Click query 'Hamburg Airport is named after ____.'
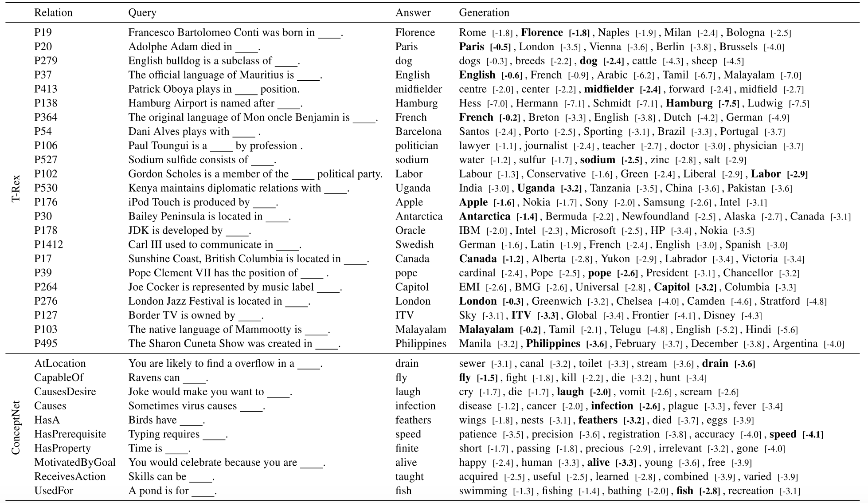This screenshot has height=503, width=868. [215, 103]
